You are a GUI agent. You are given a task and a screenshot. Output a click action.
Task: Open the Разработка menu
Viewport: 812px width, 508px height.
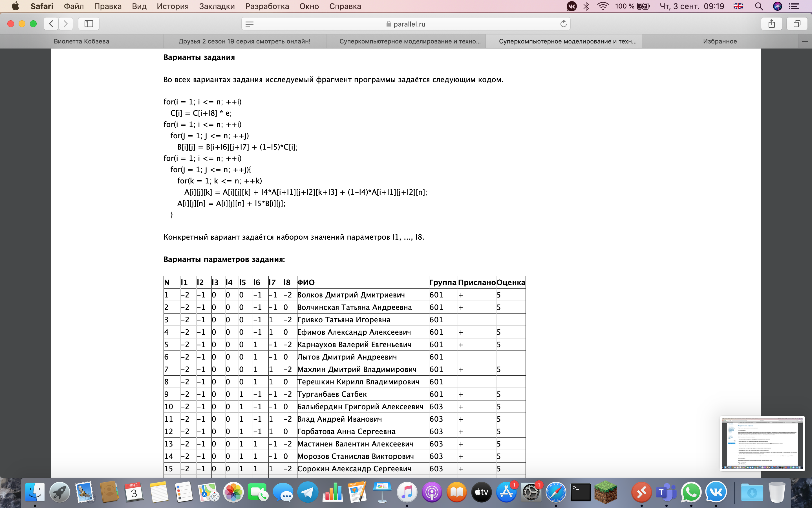point(267,6)
